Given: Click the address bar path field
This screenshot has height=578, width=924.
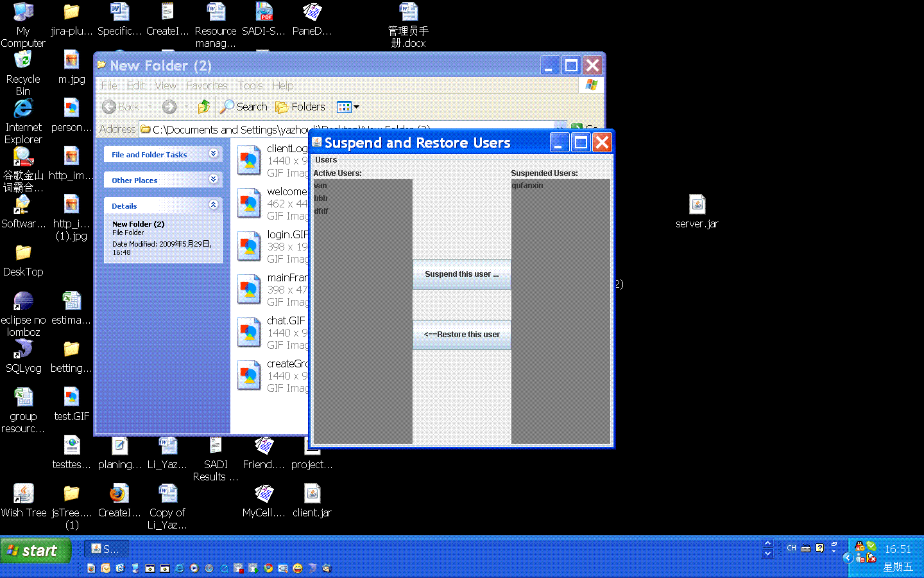Looking at the screenshot, I should point(225,129).
